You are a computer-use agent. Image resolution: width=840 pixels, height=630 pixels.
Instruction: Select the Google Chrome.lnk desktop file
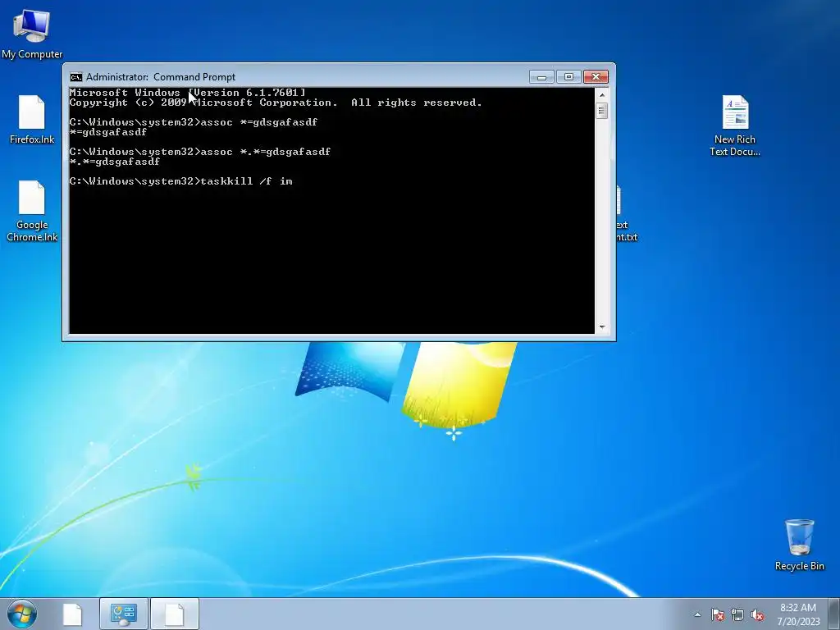pos(32,211)
